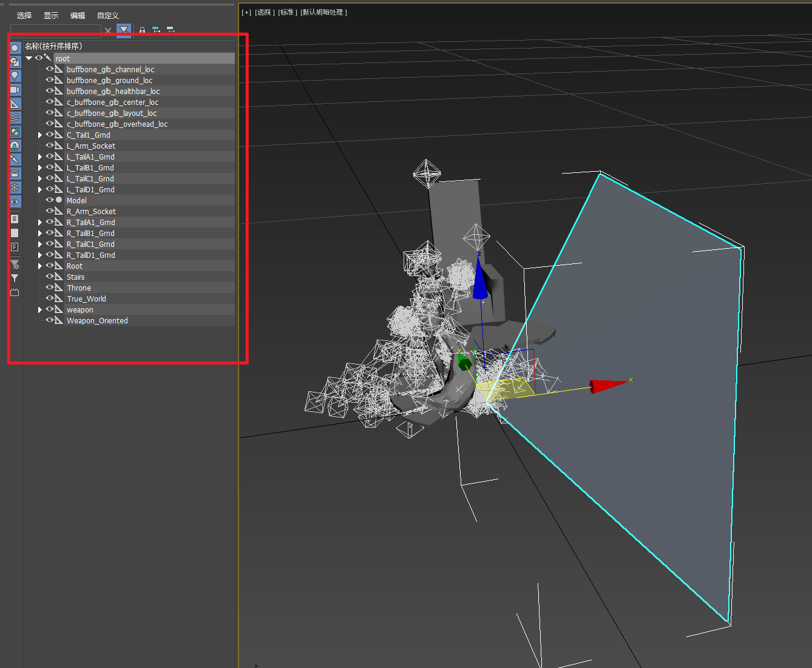Viewport: 812px width, 668px height.
Task: Click the lock selection padlock icon
Action: coord(142,30)
